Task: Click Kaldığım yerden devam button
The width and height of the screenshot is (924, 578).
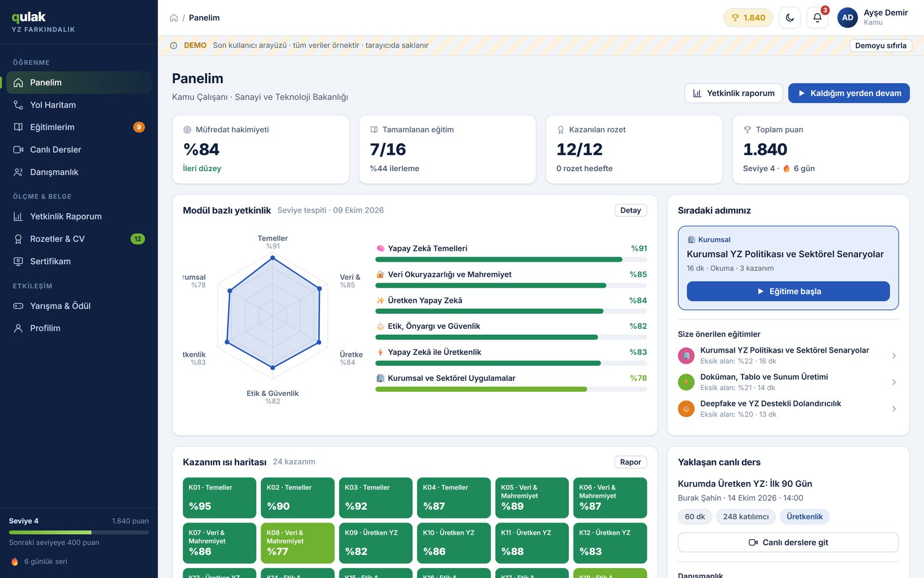Action: (849, 93)
